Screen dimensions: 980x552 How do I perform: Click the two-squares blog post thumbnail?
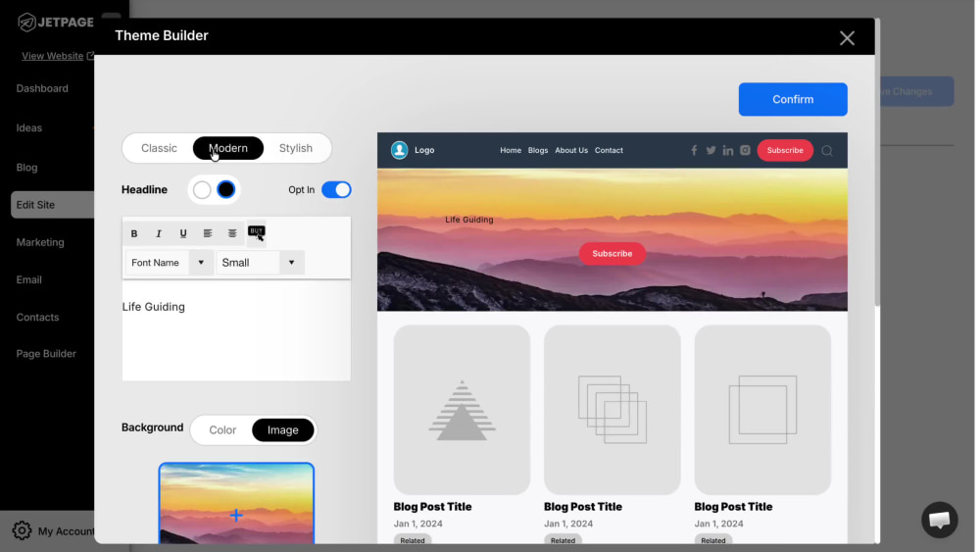(762, 410)
